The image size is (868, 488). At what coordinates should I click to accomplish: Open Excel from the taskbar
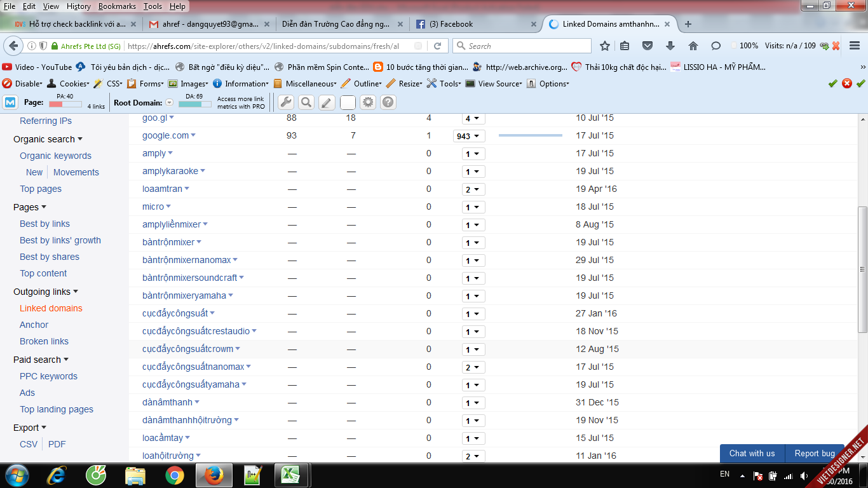click(291, 475)
